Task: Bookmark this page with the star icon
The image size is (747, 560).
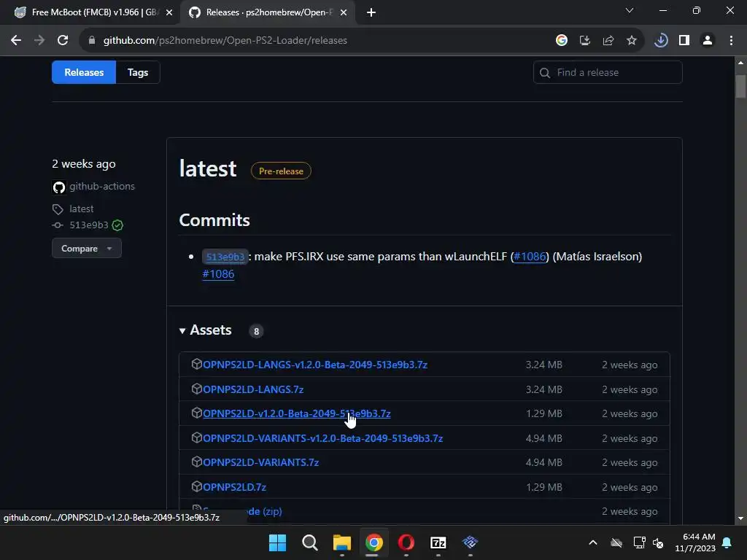Action: point(632,41)
